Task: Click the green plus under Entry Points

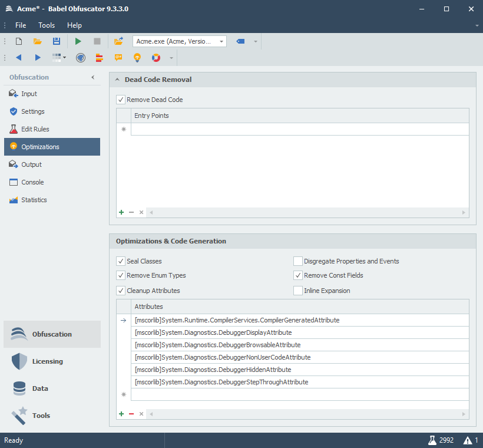Action: [x=121, y=212]
